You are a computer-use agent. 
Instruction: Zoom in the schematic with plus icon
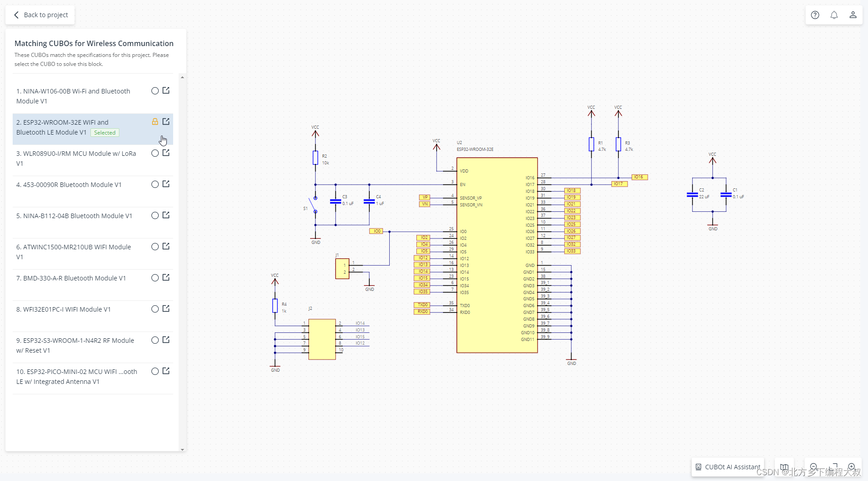[x=852, y=467]
